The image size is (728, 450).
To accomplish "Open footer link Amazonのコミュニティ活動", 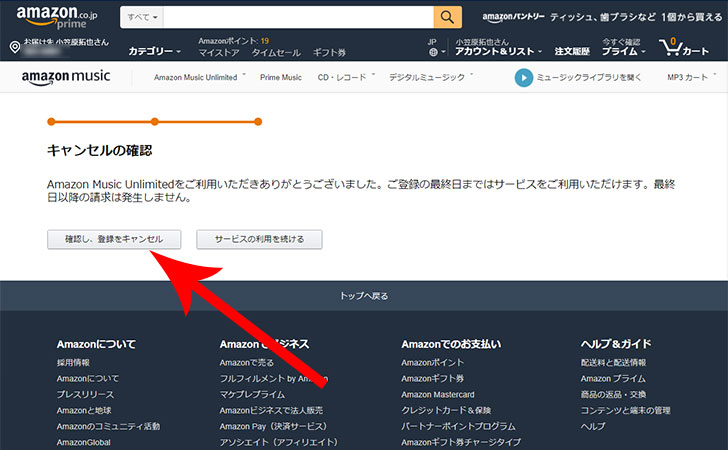I will (108, 426).
